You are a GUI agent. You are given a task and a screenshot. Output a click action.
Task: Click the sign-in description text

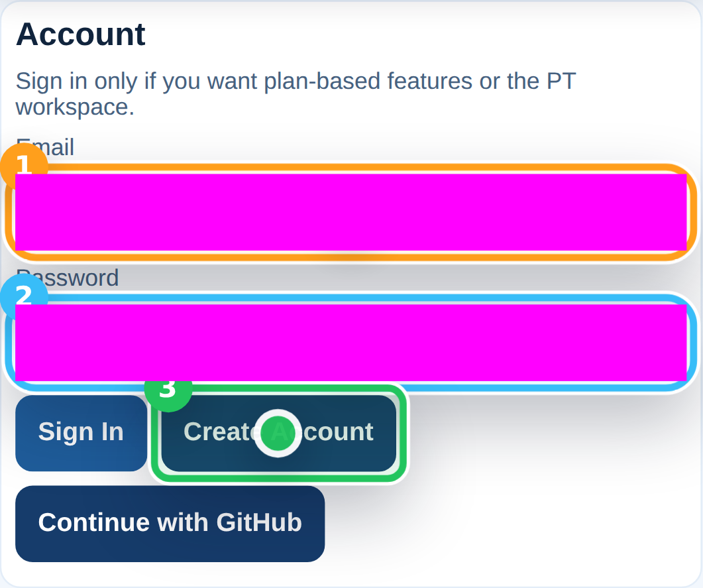tap(296, 93)
